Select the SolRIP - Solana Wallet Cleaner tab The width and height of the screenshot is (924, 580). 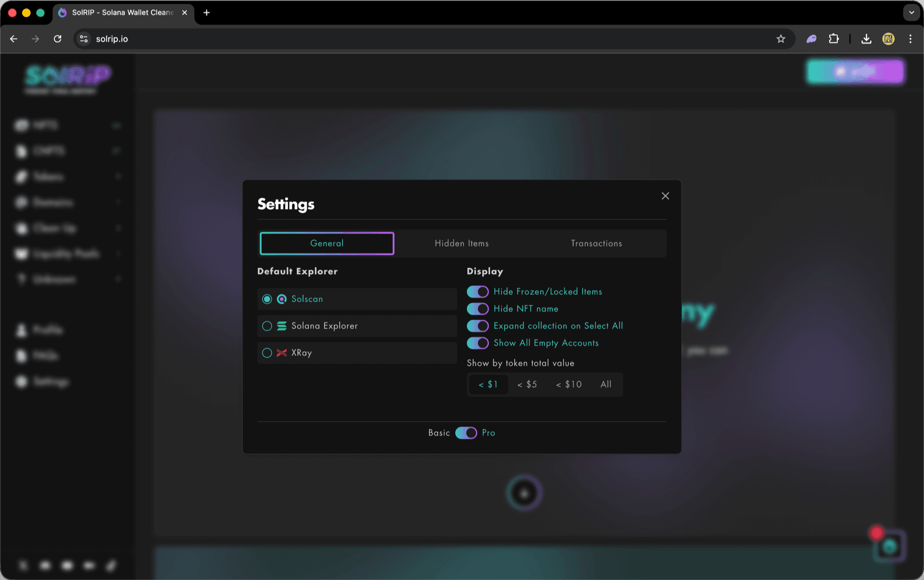point(123,13)
